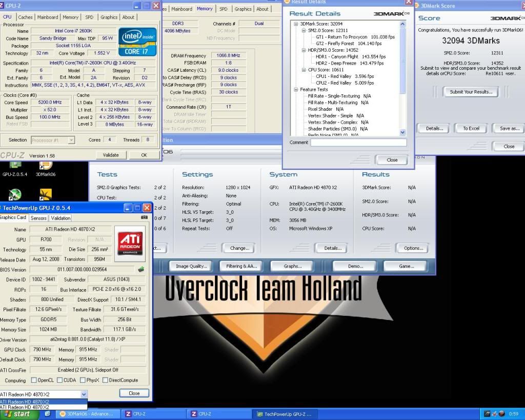This screenshot has width=525, height=420.
Task: Switch to the 3DMark06 taskbar button
Action: [88, 414]
